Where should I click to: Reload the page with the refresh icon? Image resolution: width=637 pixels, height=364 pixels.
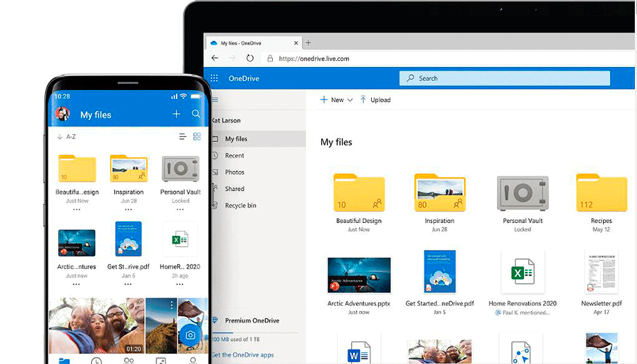click(x=250, y=58)
